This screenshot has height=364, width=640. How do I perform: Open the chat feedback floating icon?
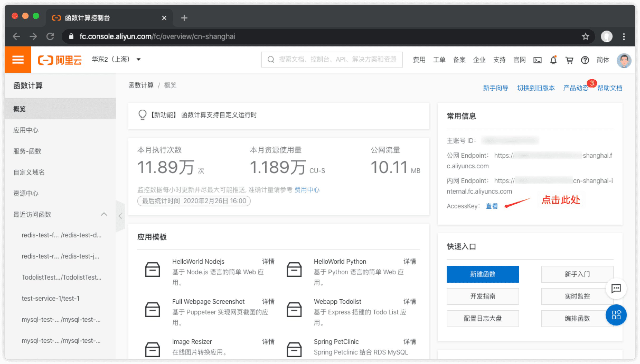(x=616, y=289)
